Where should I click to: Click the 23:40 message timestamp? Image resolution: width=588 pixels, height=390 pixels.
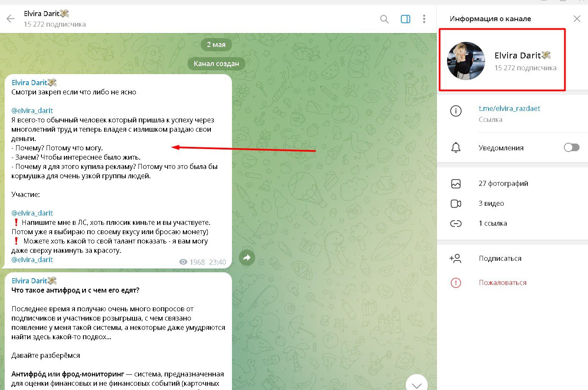coord(218,262)
